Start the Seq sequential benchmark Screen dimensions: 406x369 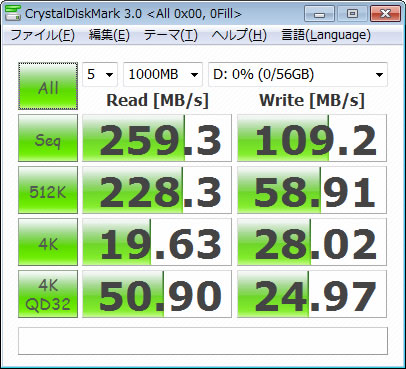[48, 138]
